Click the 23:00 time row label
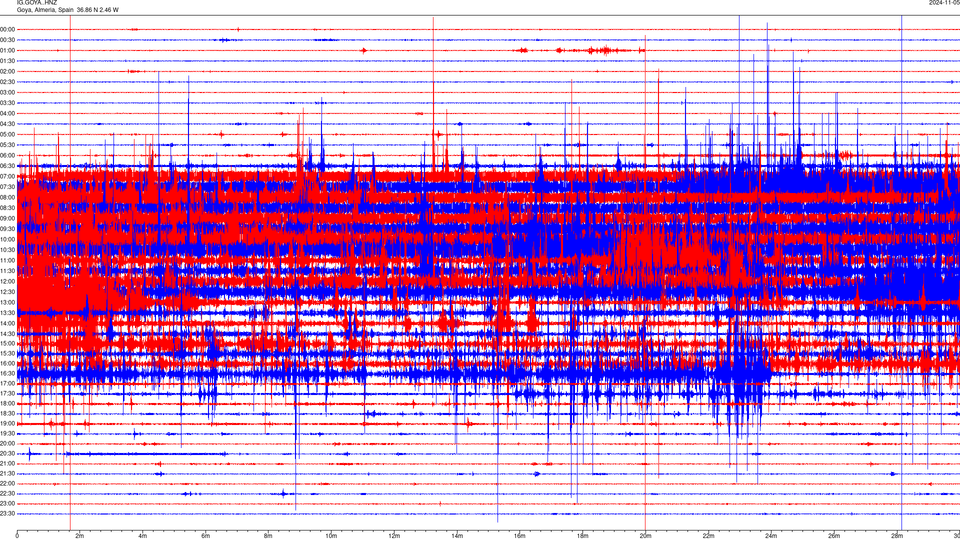Viewport: 960px width, 540px height. [x=7, y=504]
